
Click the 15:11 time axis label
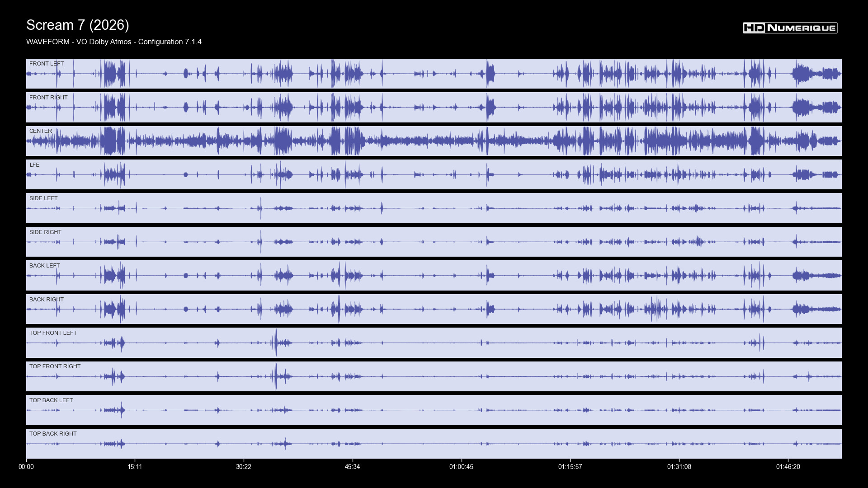click(135, 467)
